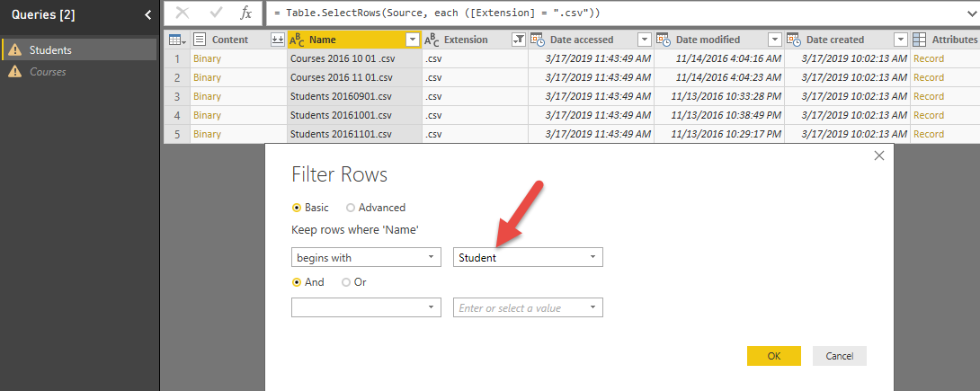The height and width of the screenshot is (391, 980).
Task: Open the begins with operator dropdown
Action: pyautogui.click(x=366, y=257)
